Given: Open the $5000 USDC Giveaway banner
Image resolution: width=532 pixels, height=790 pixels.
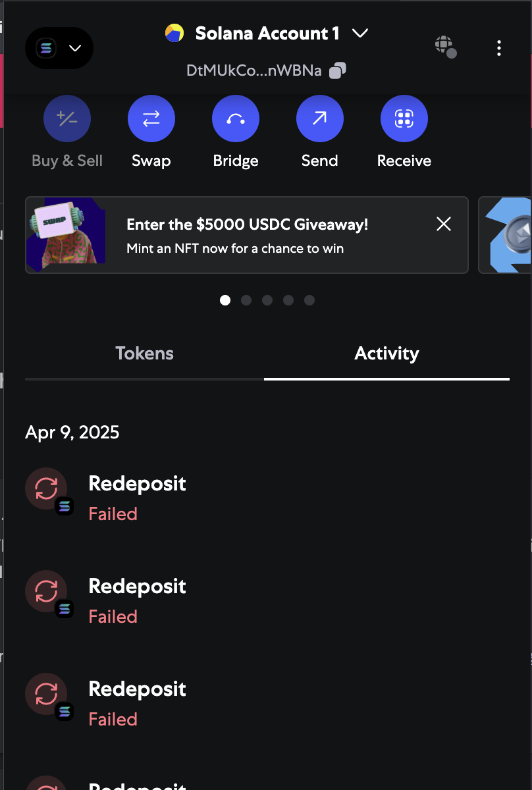Looking at the screenshot, I should click(247, 235).
